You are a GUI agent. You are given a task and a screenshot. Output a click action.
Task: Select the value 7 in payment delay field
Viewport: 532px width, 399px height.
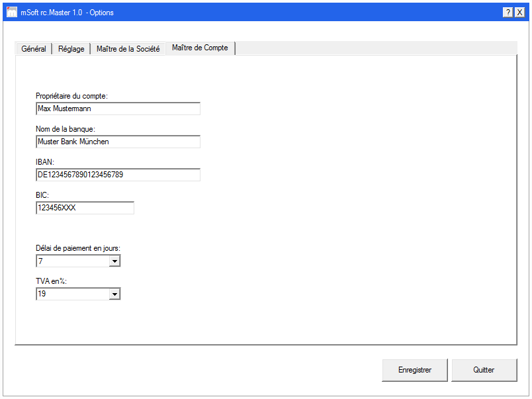[66, 261]
